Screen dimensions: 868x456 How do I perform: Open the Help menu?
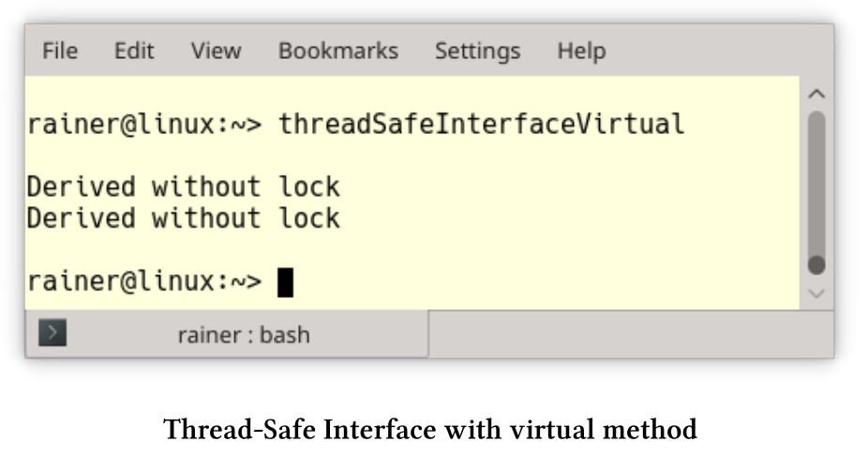(581, 51)
